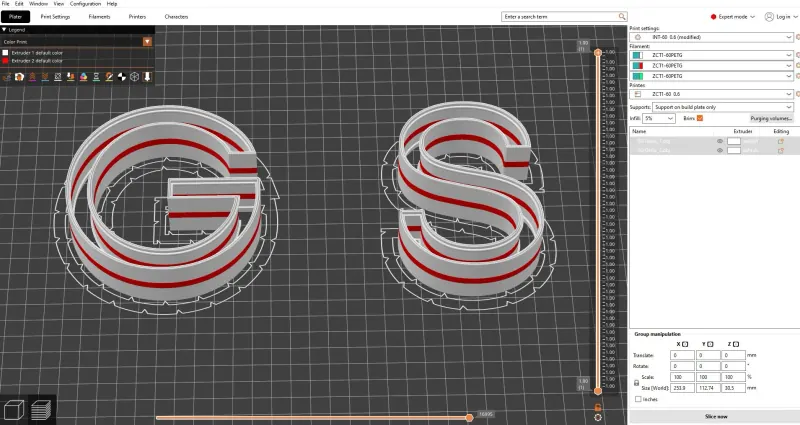The width and height of the screenshot is (800, 425).
Task: Click the Translate X input field
Action: coord(682,355)
